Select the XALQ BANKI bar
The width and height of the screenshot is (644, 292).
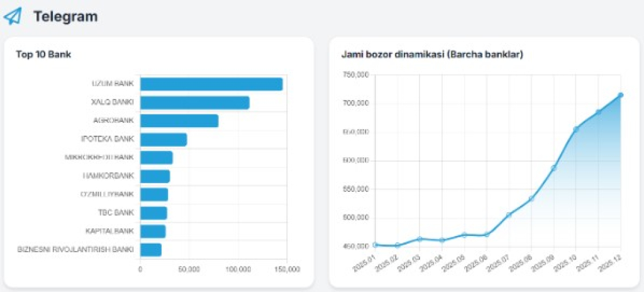click(x=194, y=103)
